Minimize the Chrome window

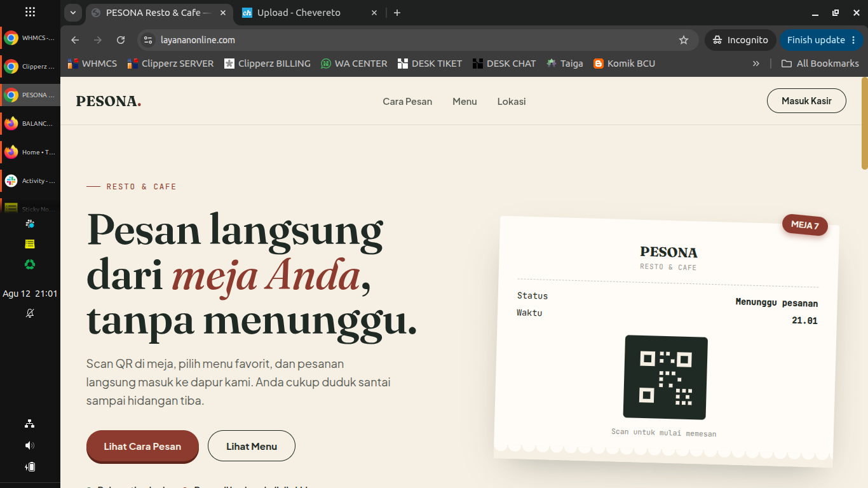tap(815, 13)
